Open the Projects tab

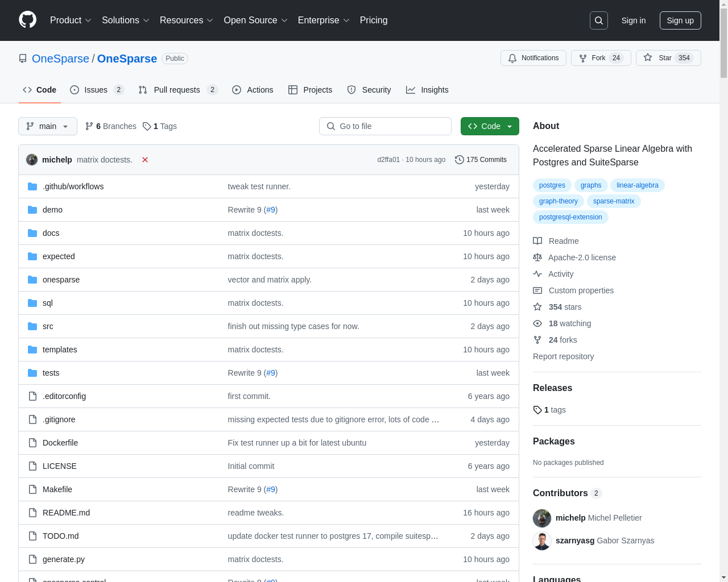[x=310, y=90]
